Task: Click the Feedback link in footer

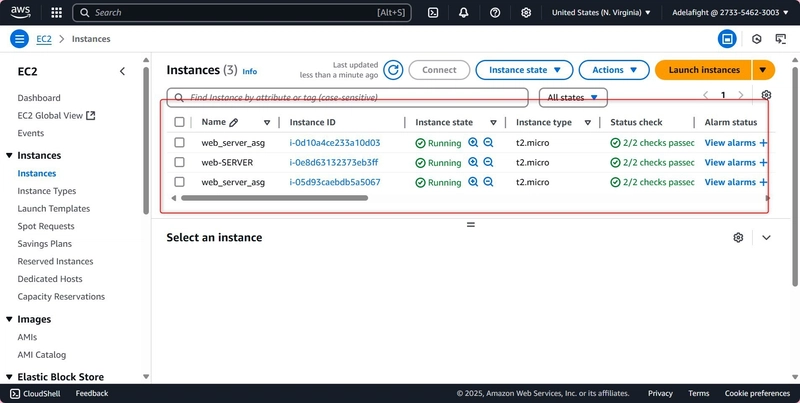Action: click(92, 393)
